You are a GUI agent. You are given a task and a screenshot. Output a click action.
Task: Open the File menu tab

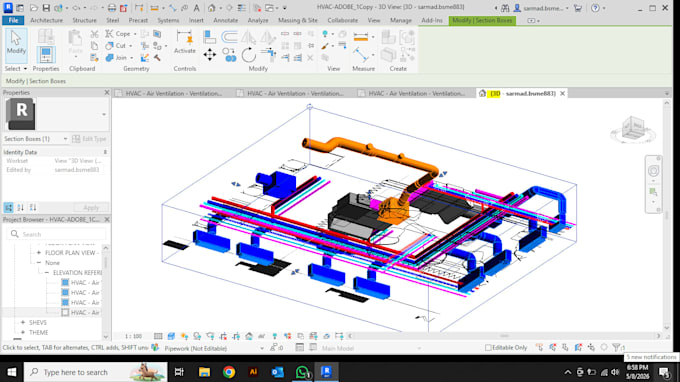13,20
